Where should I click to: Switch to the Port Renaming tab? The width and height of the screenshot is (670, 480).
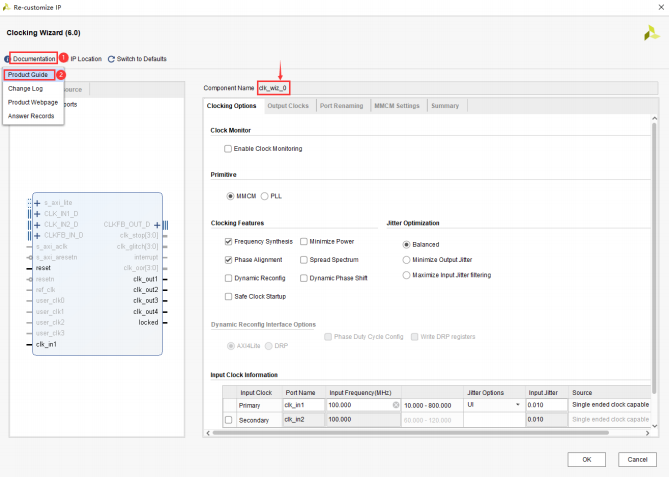[x=341, y=106]
